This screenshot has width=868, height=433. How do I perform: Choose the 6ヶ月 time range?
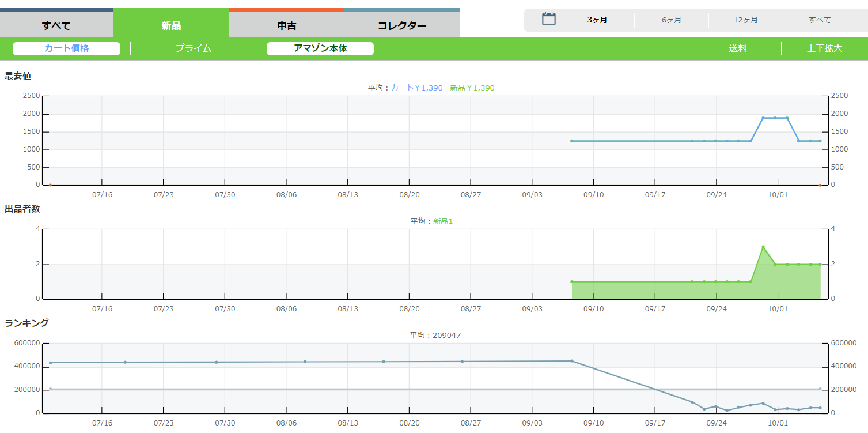[x=671, y=20]
